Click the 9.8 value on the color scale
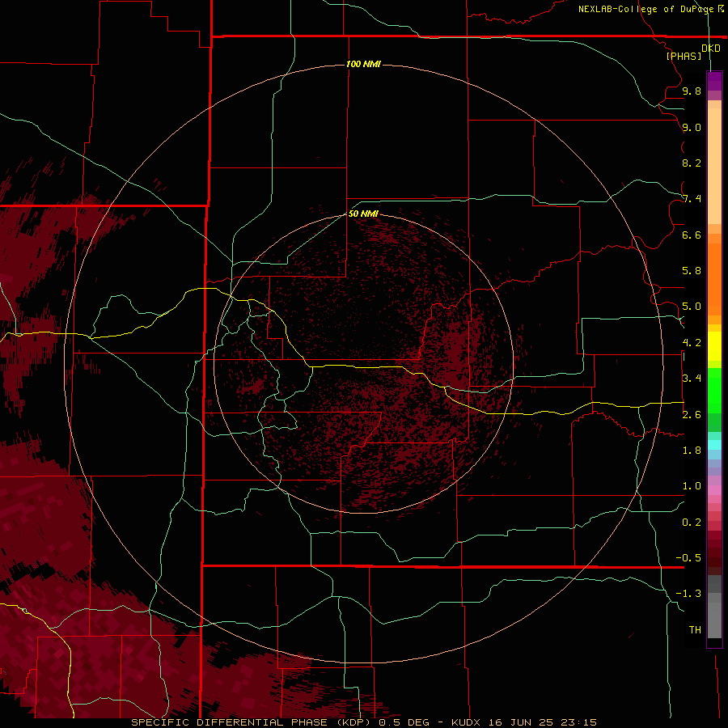The image size is (728, 728). [692, 91]
